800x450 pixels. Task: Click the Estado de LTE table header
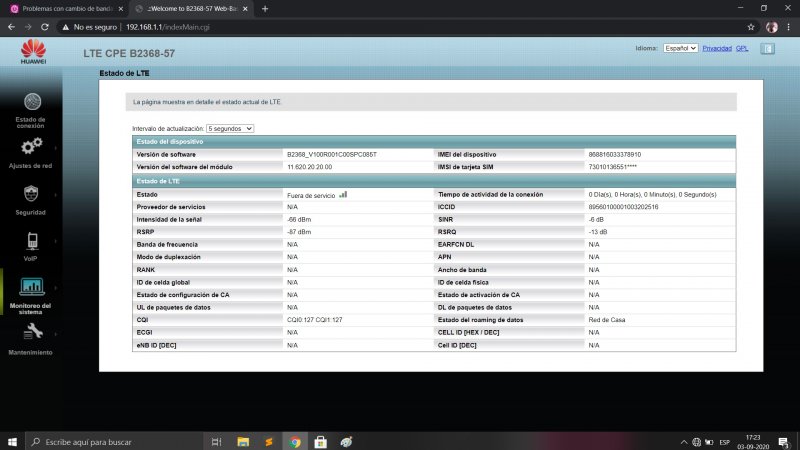click(434, 181)
